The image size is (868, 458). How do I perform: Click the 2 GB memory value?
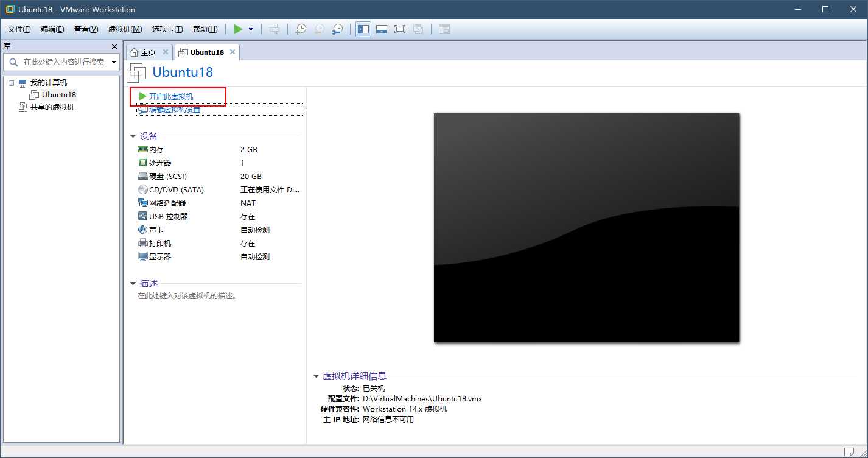tap(249, 150)
